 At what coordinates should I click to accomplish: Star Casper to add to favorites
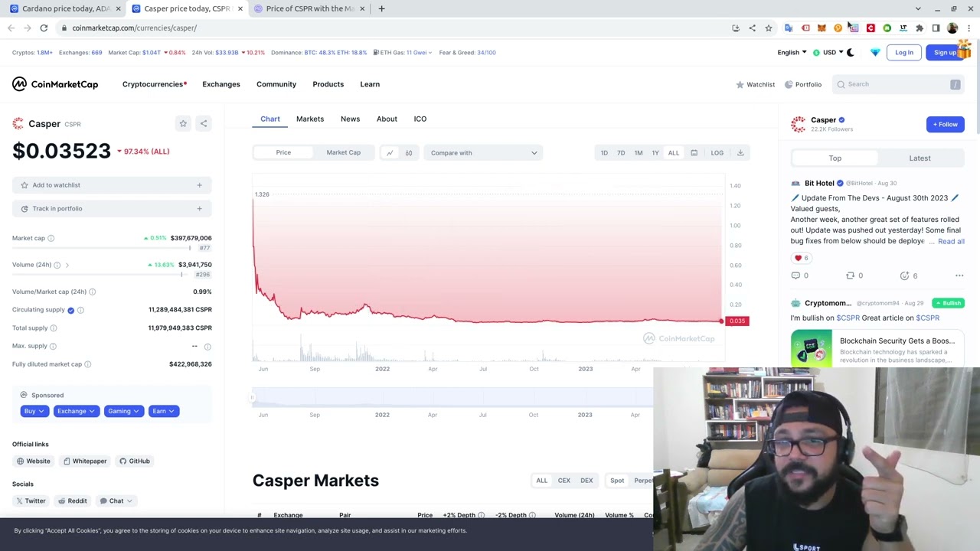[x=183, y=123]
